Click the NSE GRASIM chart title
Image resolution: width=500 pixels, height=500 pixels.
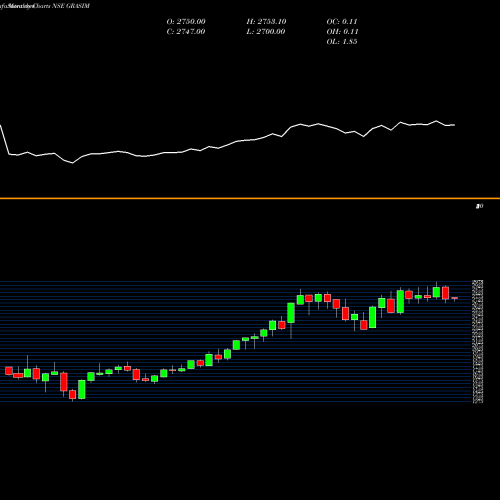45,6
